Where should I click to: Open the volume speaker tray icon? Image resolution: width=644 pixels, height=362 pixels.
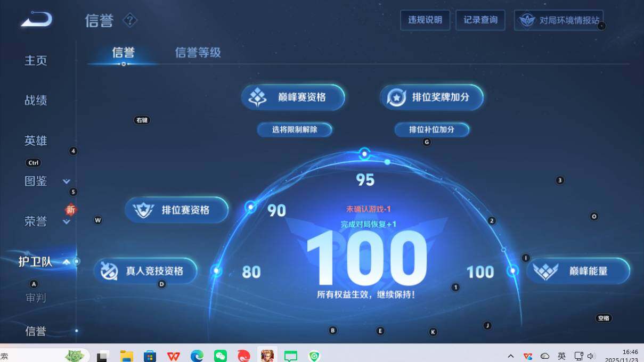(x=591, y=356)
